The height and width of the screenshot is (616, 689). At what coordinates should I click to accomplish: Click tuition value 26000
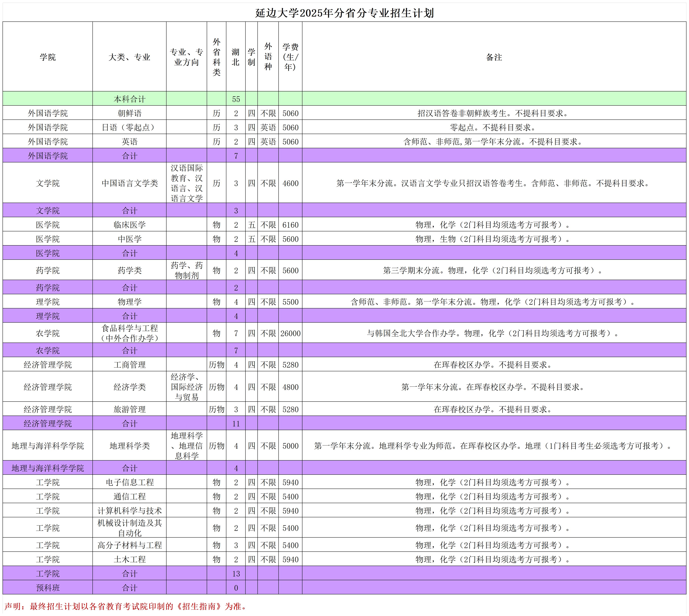click(x=291, y=333)
